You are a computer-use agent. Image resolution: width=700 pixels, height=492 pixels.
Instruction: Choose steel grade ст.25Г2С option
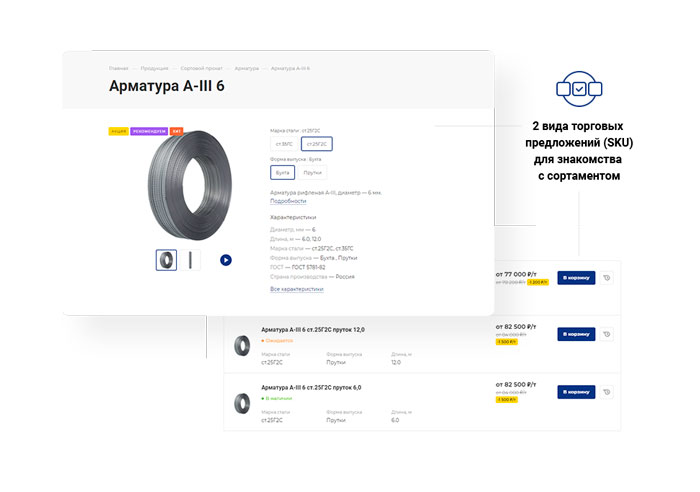point(317,144)
